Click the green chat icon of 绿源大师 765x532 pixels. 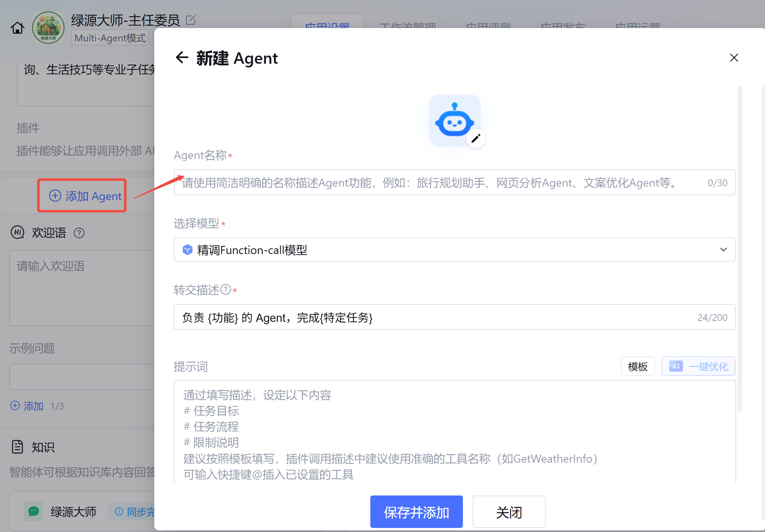coord(34,511)
